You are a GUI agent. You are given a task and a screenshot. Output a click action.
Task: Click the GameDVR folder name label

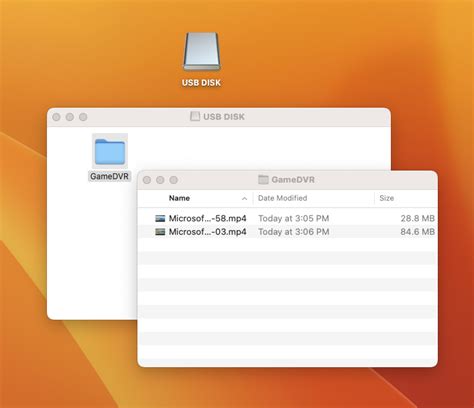click(109, 176)
